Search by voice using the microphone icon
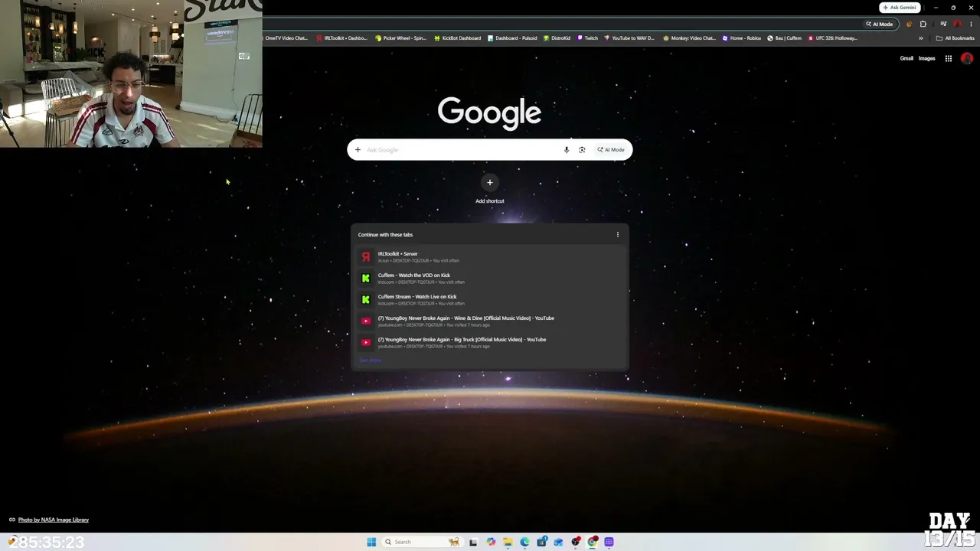Screen dimensions: 980x551 pos(567,150)
